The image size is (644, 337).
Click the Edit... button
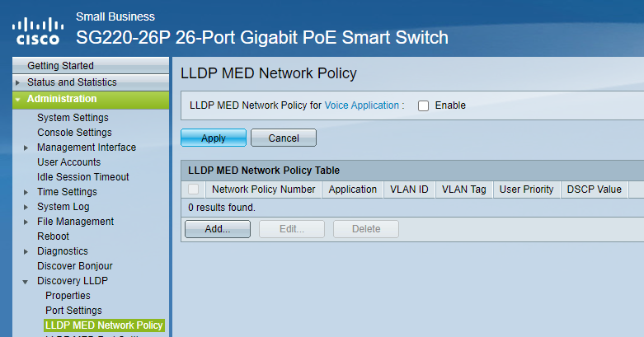tap(292, 228)
